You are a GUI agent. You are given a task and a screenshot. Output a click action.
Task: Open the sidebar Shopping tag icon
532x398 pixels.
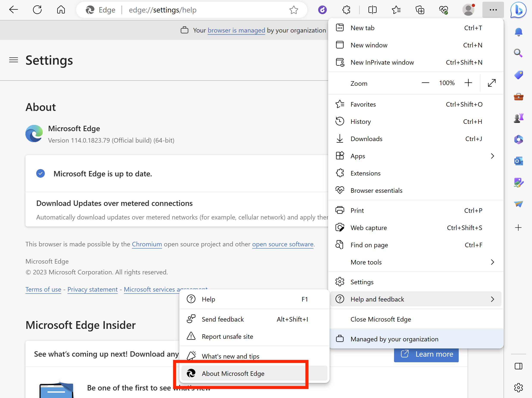(518, 75)
